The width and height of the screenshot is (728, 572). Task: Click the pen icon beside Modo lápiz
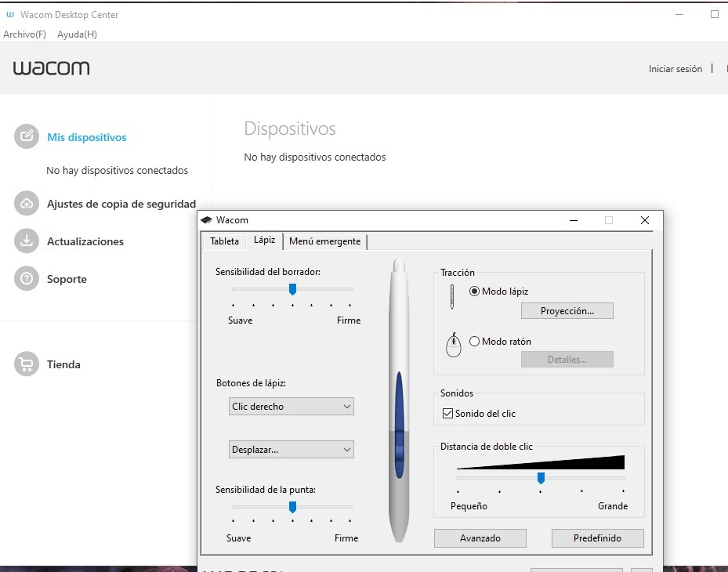451,297
